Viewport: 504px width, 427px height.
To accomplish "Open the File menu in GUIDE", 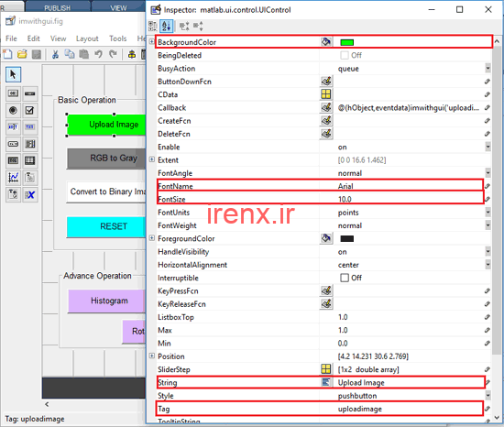I will click(x=11, y=38).
